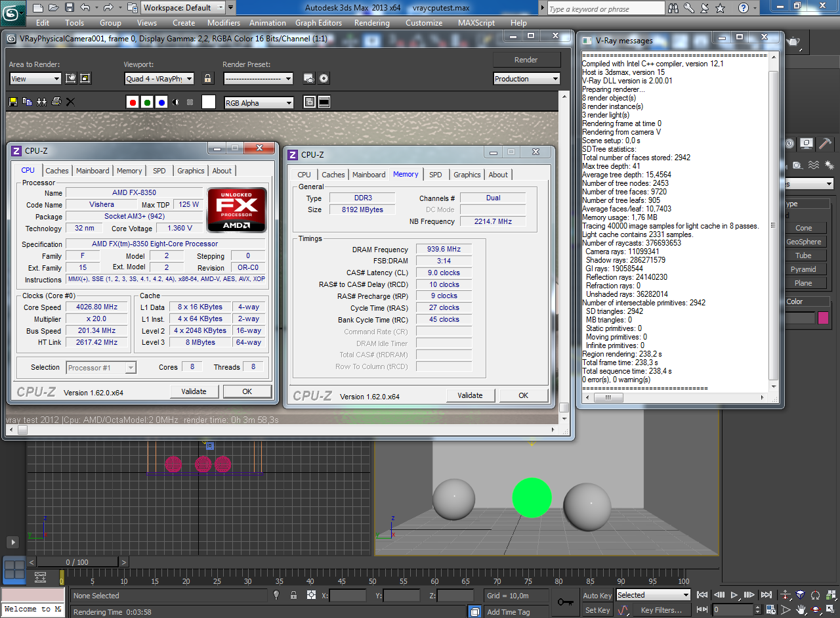This screenshot has height=618, width=840.
Task: Click the white color swatch in render window
Action: [209, 102]
